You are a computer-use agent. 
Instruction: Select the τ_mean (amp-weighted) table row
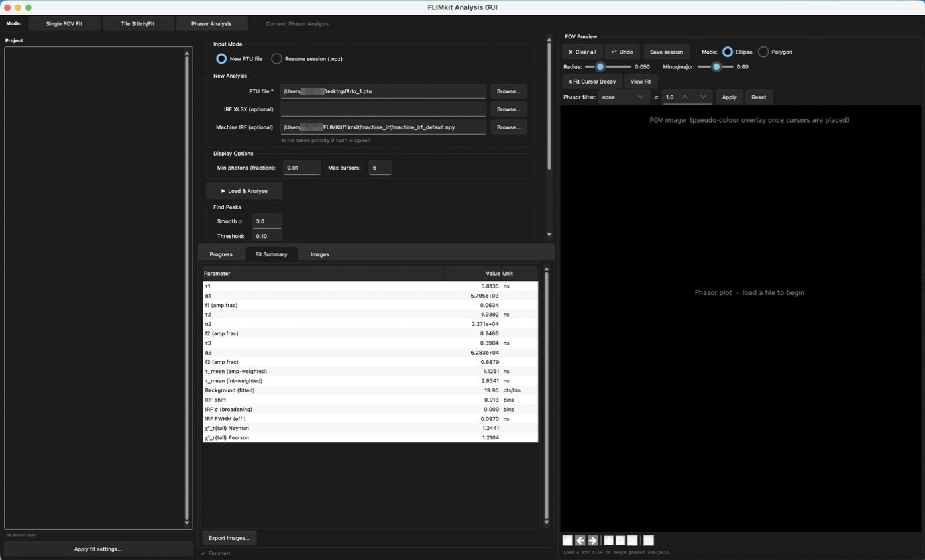tap(370, 372)
